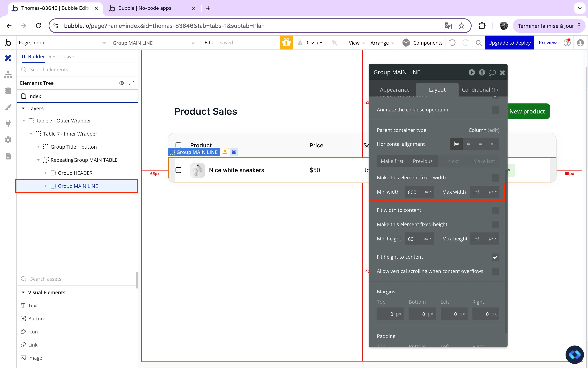This screenshot has height=368, width=588.
Task: Open the Workflow tab icon
Action: [x=8, y=74]
